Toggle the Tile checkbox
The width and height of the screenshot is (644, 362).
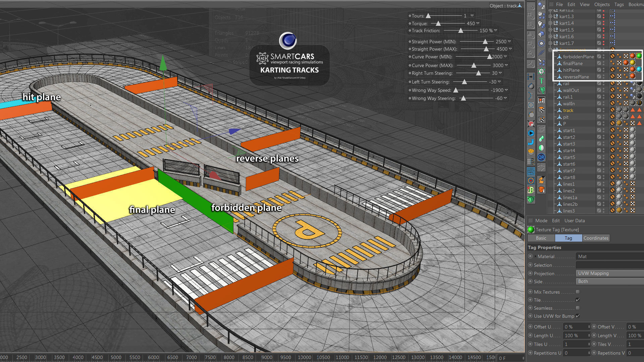click(578, 300)
